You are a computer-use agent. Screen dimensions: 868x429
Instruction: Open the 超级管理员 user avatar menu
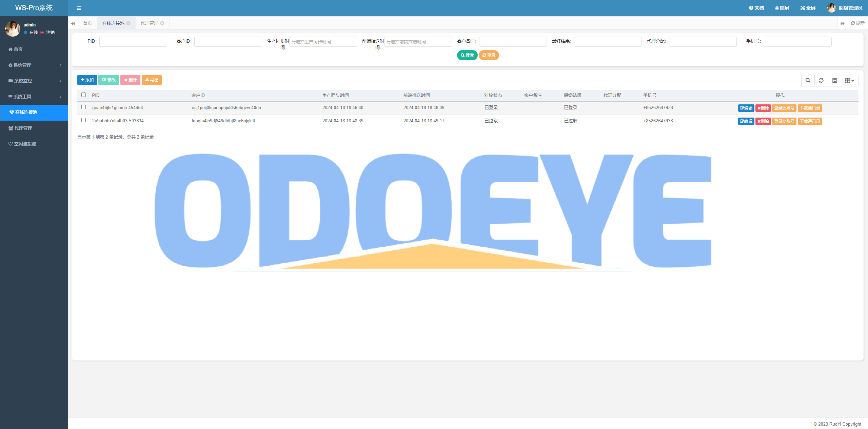(845, 8)
